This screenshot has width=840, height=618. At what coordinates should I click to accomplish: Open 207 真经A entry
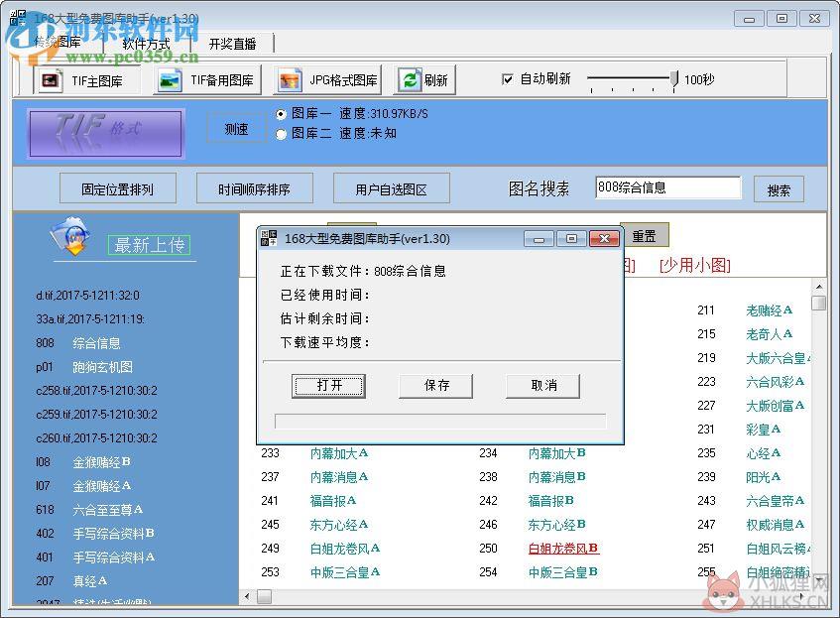(71, 581)
